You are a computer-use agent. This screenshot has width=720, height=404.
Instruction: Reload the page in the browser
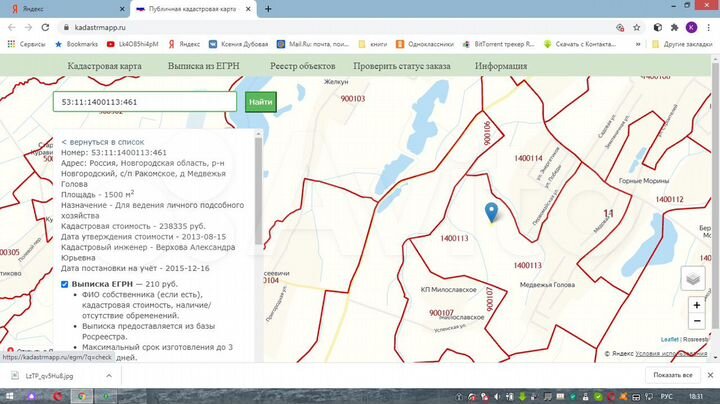point(46,27)
